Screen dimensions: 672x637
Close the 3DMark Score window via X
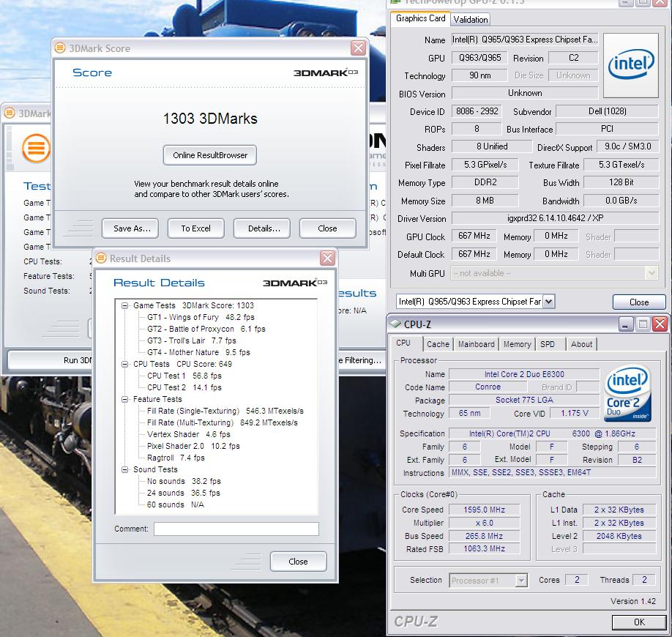(x=358, y=48)
